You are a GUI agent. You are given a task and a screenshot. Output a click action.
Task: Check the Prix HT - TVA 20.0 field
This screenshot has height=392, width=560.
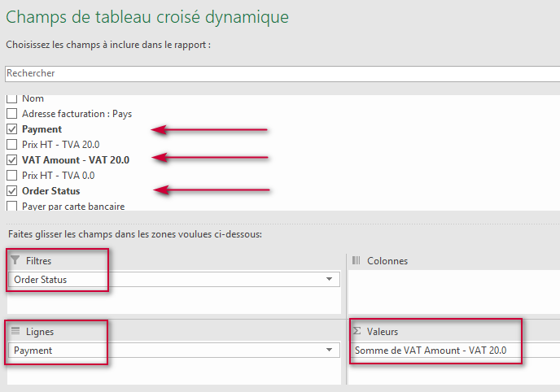tap(12, 145)
